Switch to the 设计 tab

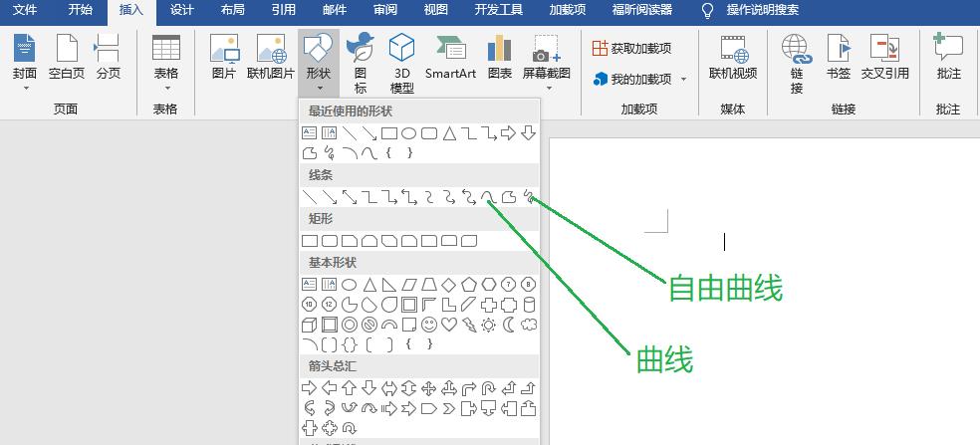pyautogui.click(x=182, y=10)
